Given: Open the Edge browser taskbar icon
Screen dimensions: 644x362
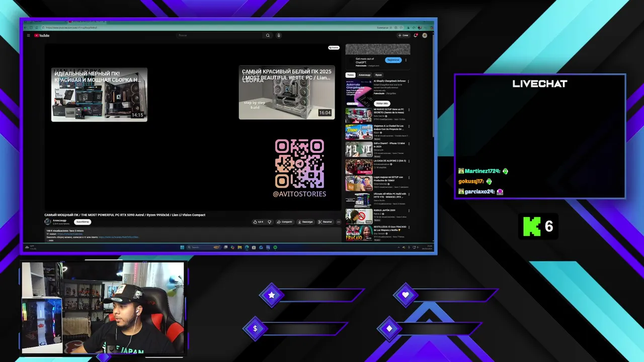Looking at the screenshot, I should point(247,247).
